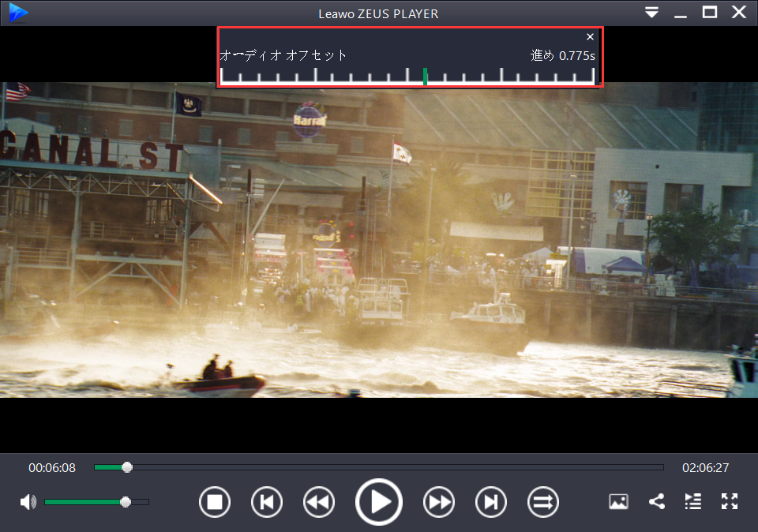758x532 pixels.
Task: Click the green audio offset marker
Action: point(425,77)
